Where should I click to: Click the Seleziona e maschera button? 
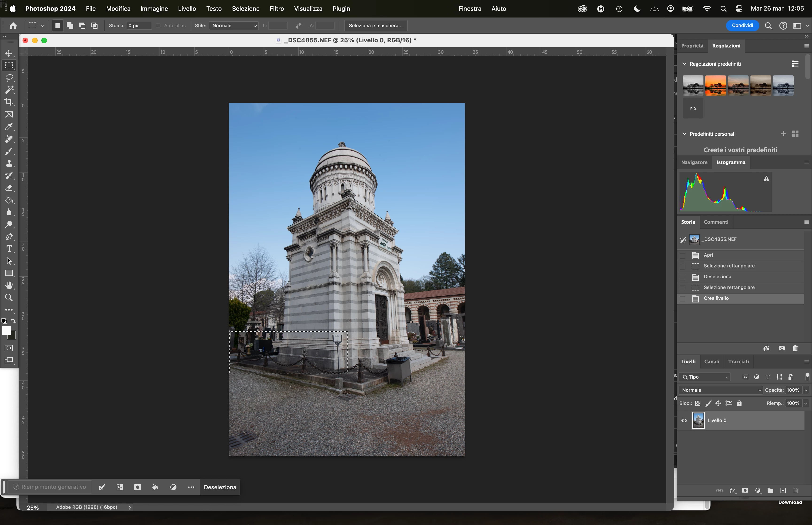[375, 26]
